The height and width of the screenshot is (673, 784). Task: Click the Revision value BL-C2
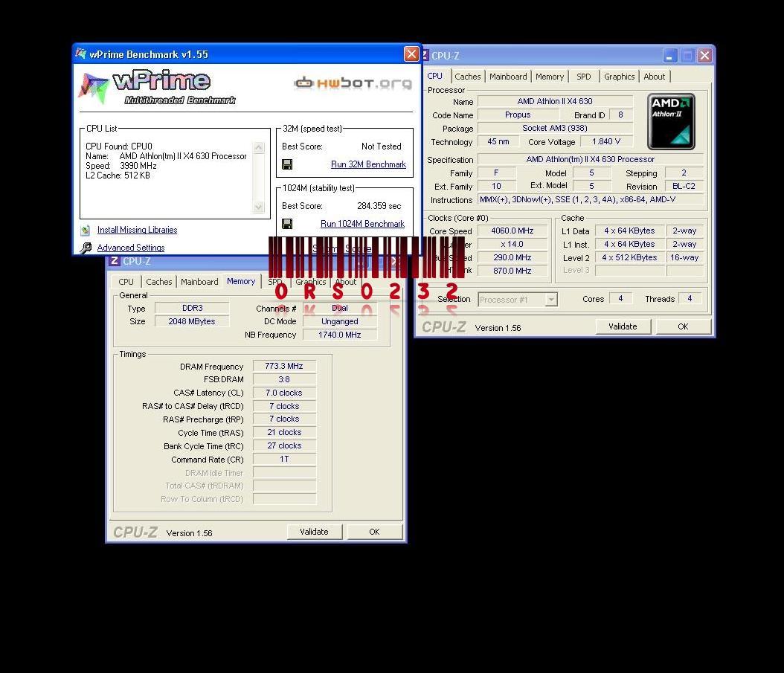[x=684, y=186]
